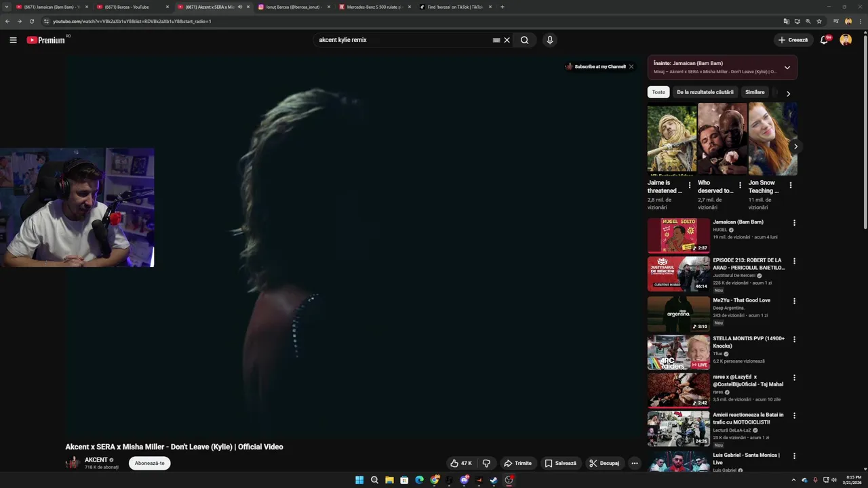Image resolution: width=868 pixels, height=488 pixels.
Task: Click the Creează button
Action: [x=793, y=40]
